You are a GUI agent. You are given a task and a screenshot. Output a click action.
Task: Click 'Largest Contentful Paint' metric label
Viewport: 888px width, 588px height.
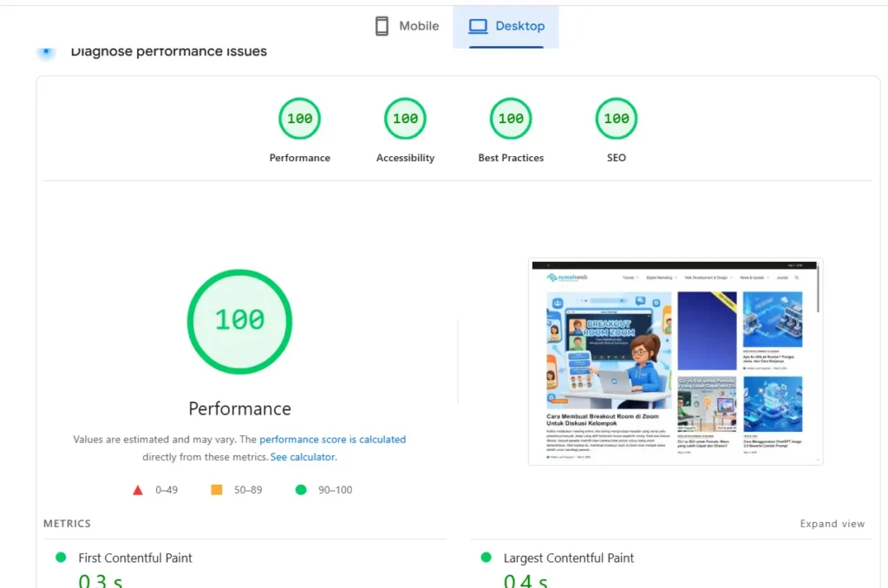click(x=569, y=558)
